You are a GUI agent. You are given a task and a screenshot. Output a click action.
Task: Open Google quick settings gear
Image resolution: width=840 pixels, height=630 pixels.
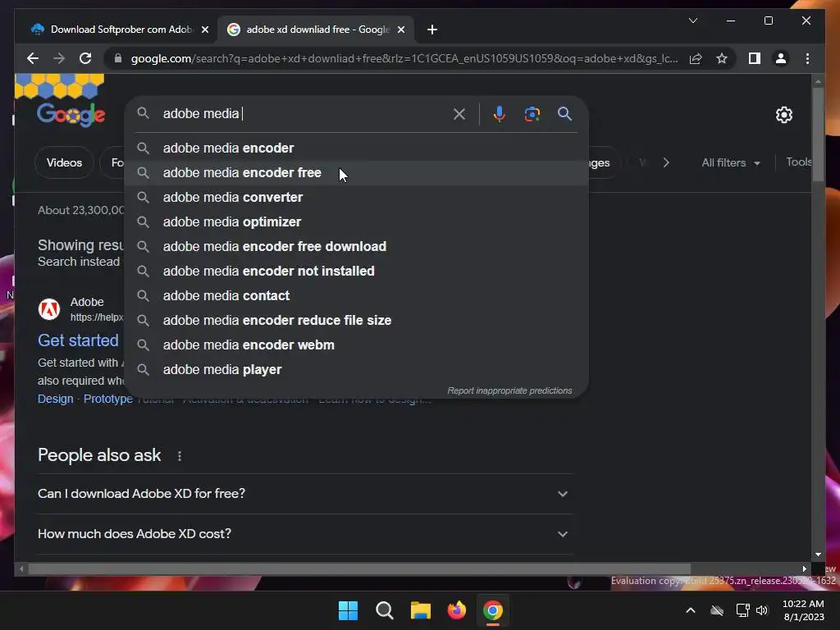click(783, 115)
